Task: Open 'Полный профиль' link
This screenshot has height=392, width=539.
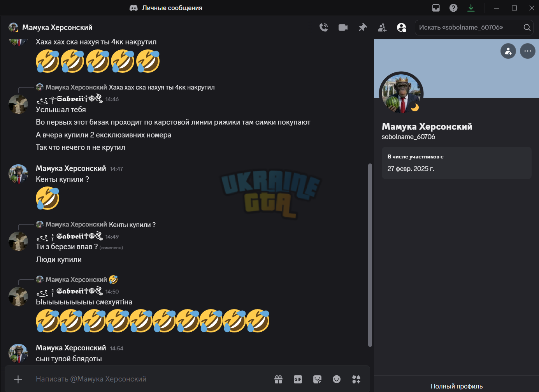Action: pyautogui.click(x=456, y=386)
